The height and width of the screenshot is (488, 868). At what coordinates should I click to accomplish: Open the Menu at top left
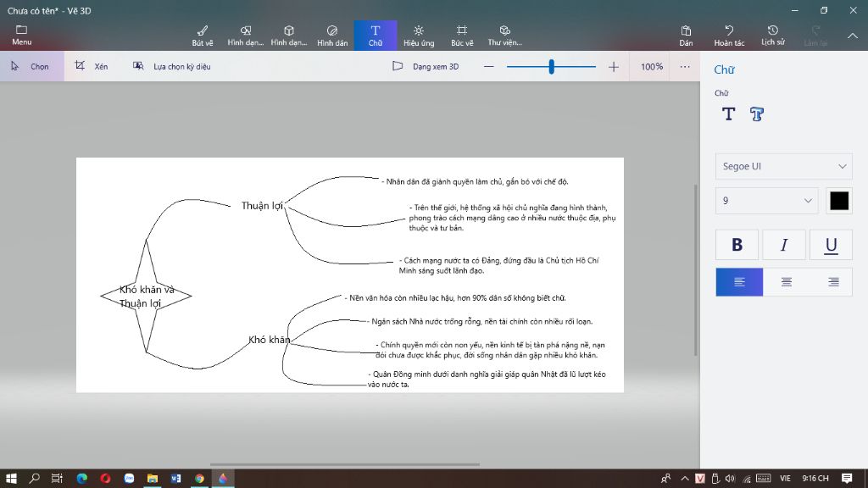22,35
